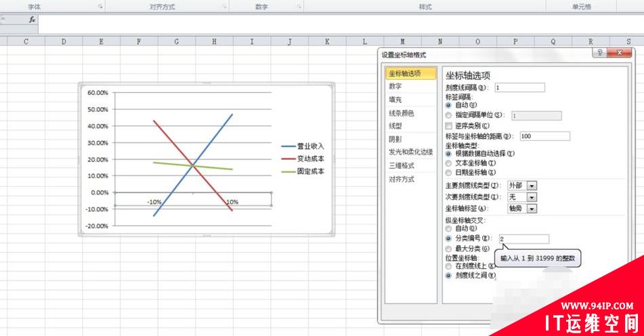Switch to 阴影 tab
The width and height of the screenshot is (644, 336).
411,140
